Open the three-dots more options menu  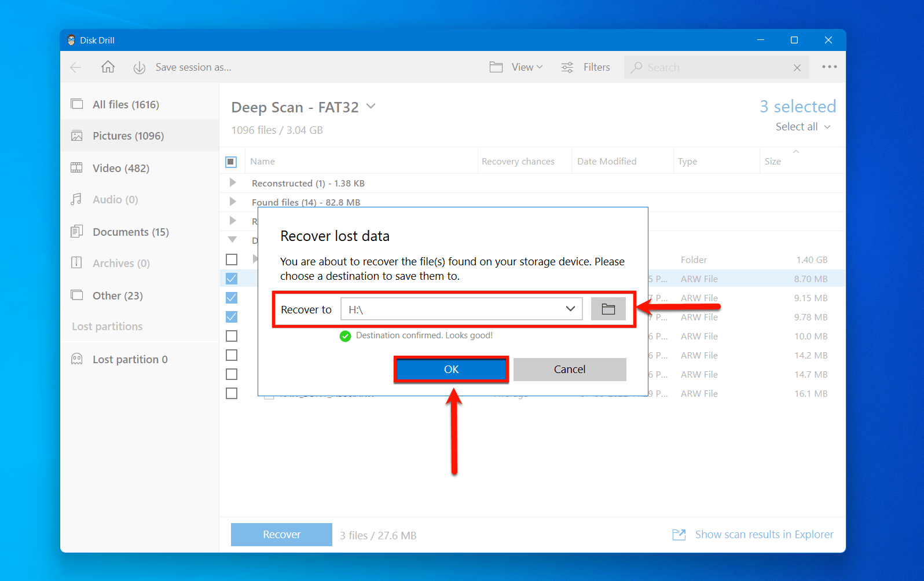point(829,67)
